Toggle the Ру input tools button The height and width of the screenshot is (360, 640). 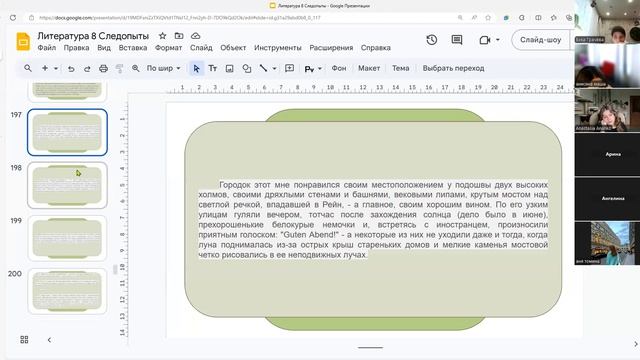[309, 69]
